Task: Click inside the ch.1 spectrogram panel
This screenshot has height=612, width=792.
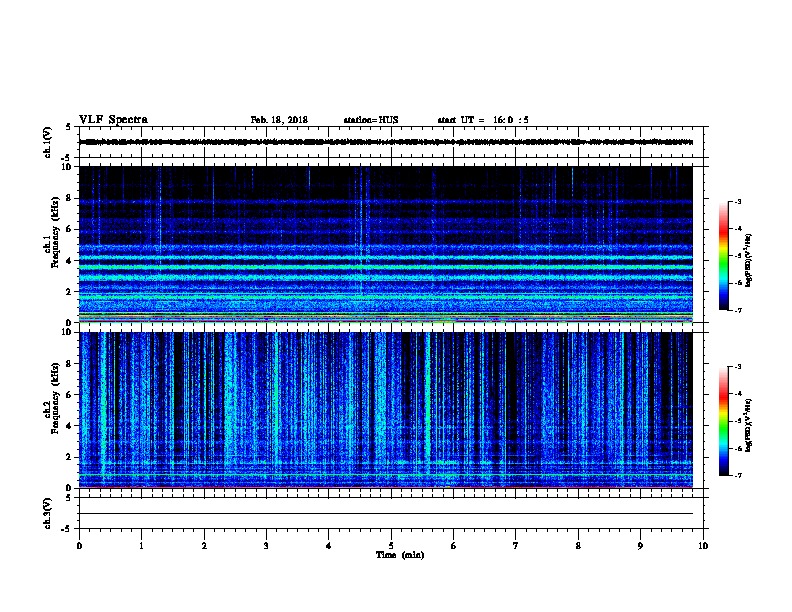Action: [x=386, y=244]
